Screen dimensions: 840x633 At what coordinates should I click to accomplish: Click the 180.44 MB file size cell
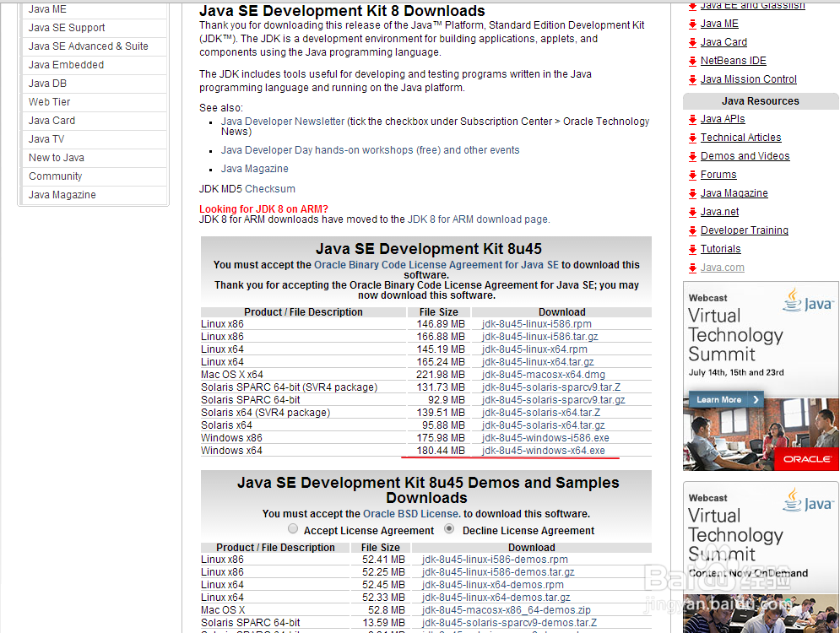(x=441, y=451)
